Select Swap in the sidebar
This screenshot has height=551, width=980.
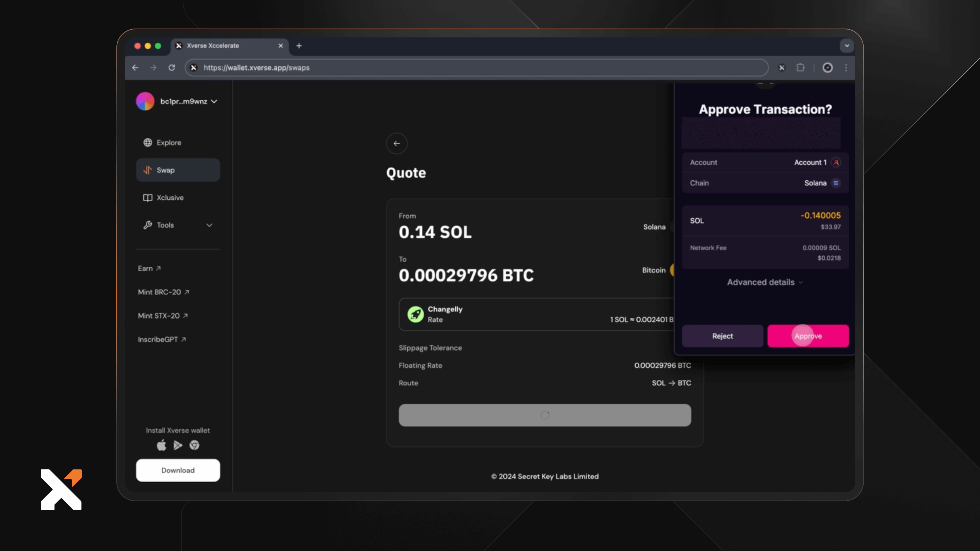178,170
